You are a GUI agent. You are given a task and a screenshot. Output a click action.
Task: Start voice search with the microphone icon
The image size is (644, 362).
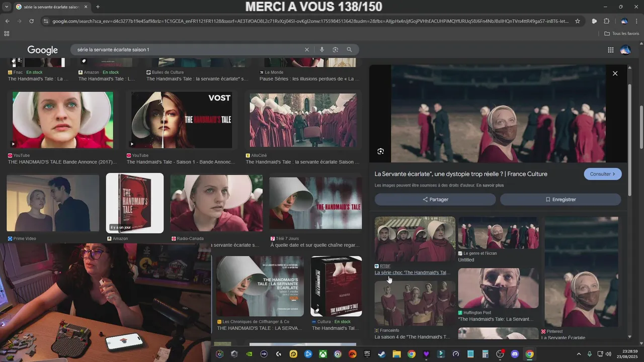pos(322,50)
